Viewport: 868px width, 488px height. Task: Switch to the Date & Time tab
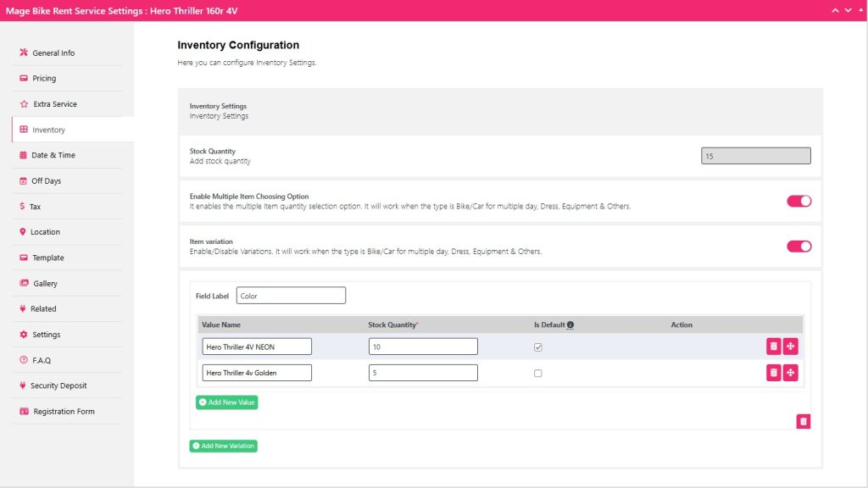tap(53, 155)
